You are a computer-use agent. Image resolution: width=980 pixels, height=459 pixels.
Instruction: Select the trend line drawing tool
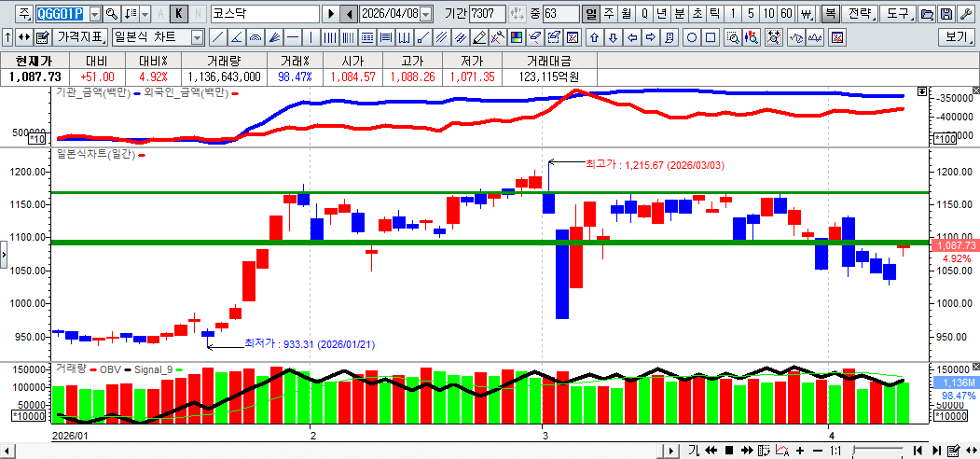(x=217, y=37)
